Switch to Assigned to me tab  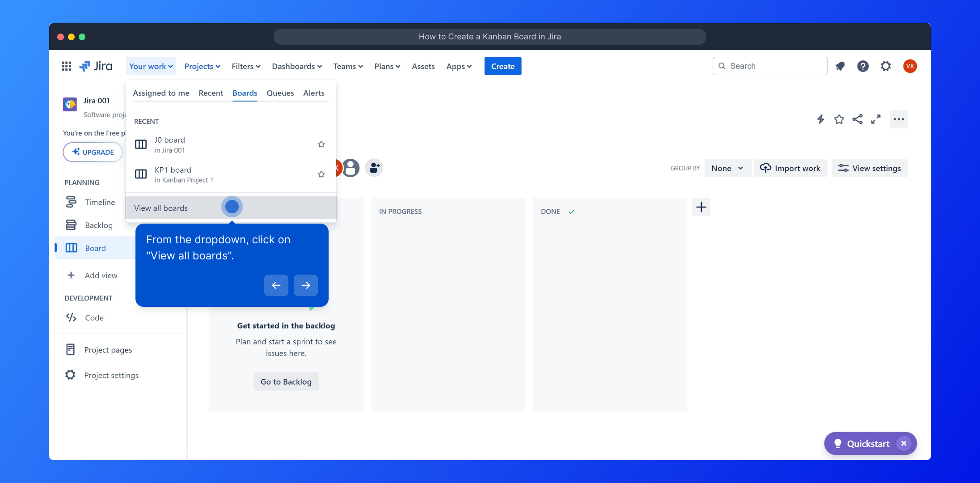point(161,93)
